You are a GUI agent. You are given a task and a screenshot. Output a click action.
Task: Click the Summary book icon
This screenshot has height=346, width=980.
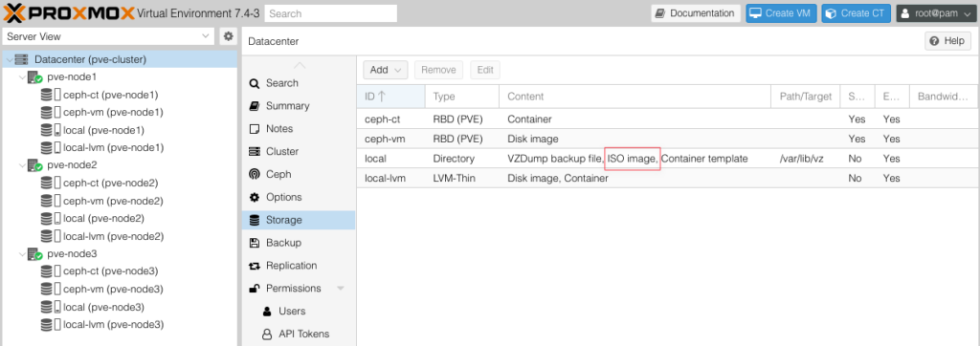tap(254, 106)
